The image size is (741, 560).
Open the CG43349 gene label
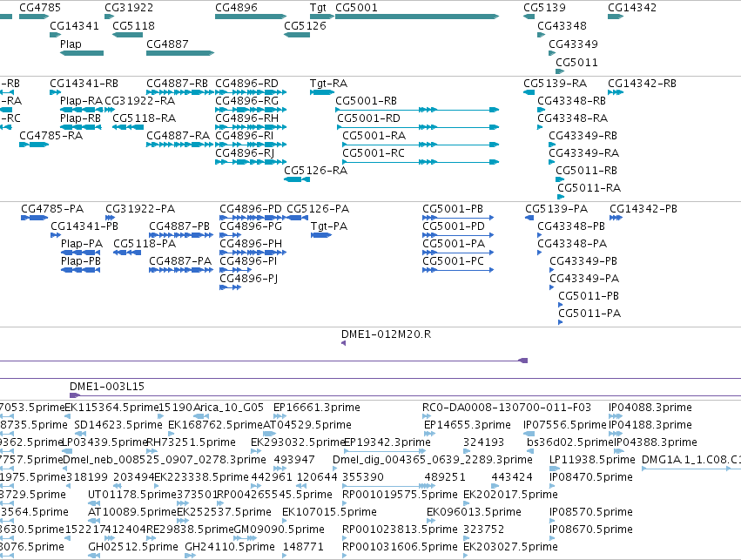pos(573,44)
